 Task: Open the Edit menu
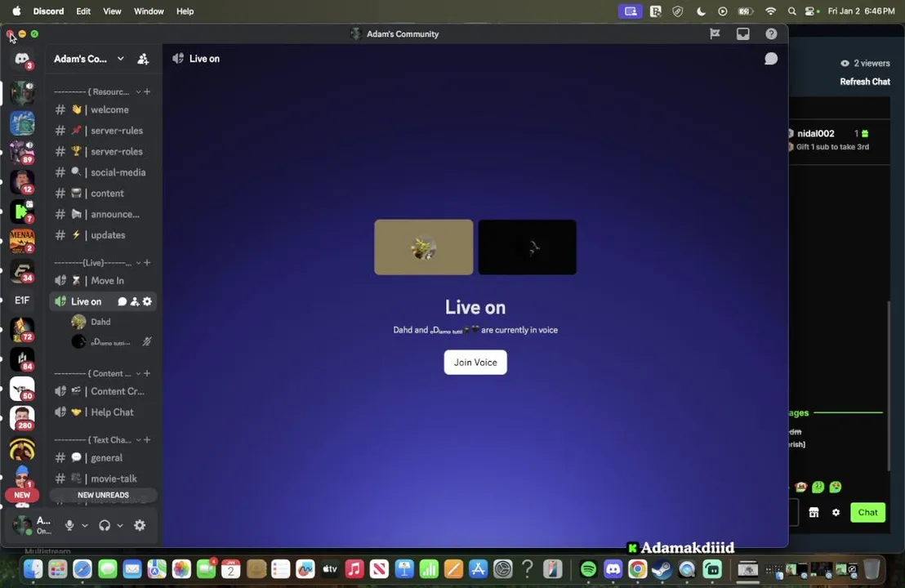[83, 11]
